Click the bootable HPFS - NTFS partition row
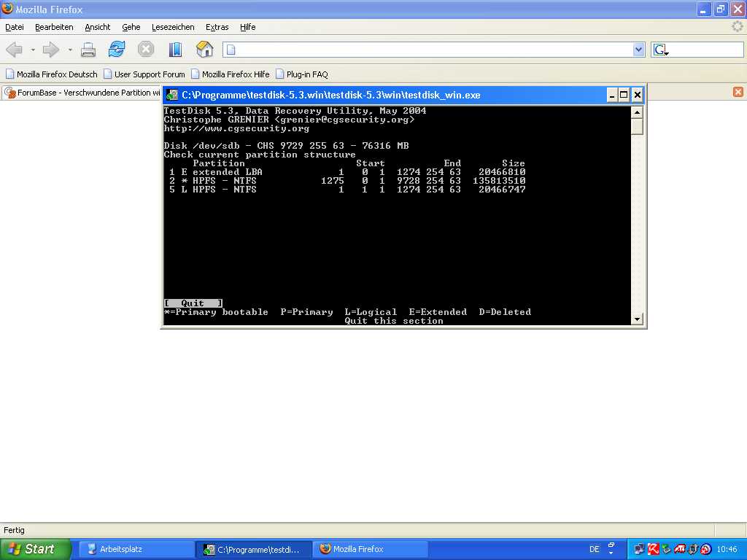 pyautogui.click(x=347, y=181)
